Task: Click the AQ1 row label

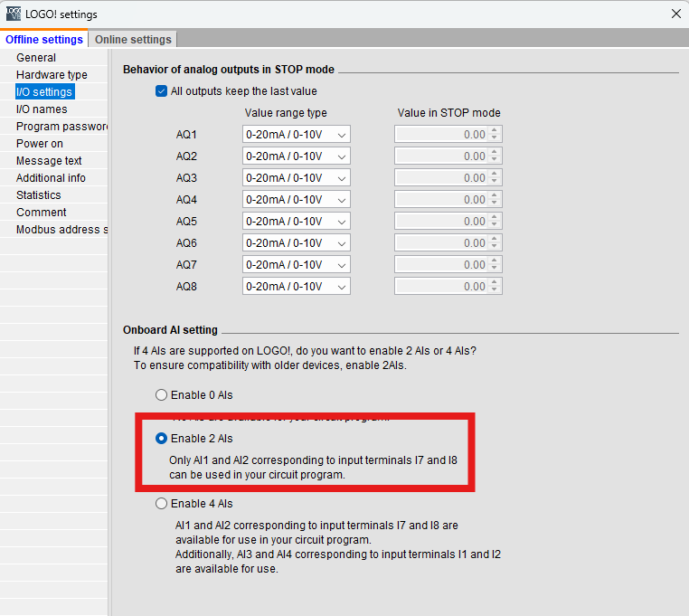Action: (x=186, y=135)
